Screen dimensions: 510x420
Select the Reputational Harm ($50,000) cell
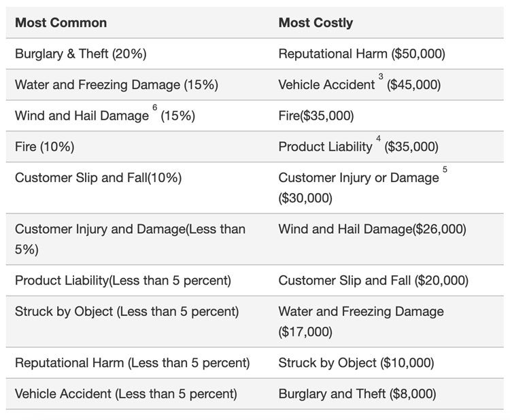[362, 54]
